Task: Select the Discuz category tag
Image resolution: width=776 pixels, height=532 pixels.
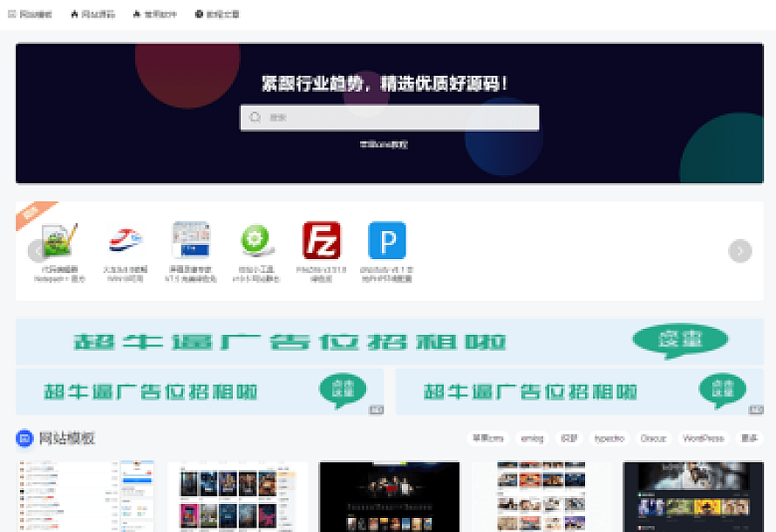Action: (x=654, y=438)
